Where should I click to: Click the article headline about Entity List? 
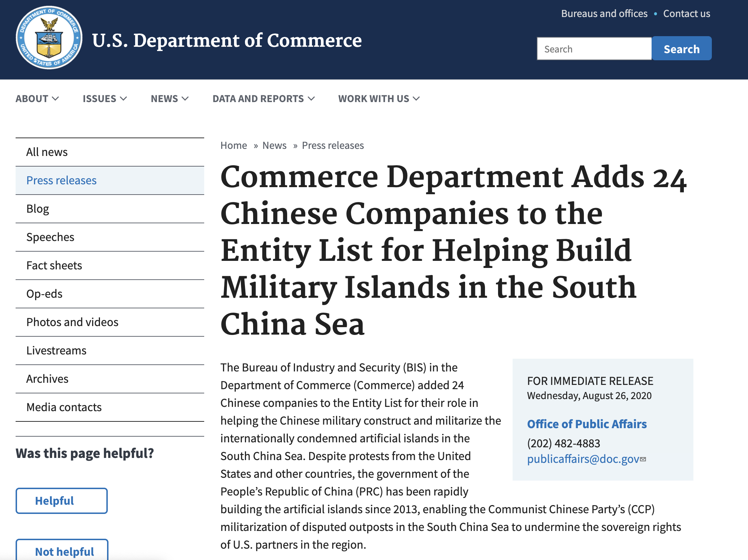click(x=454, y=250)
